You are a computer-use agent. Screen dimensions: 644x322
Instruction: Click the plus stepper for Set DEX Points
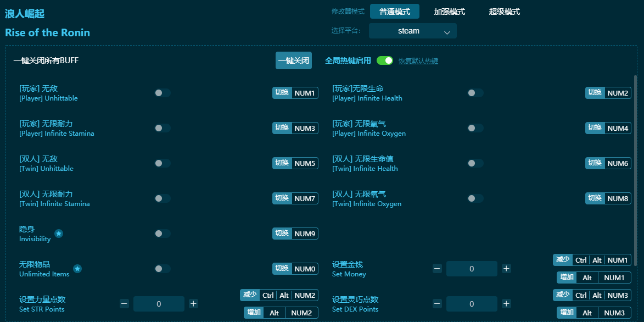[x=506, y=303]
